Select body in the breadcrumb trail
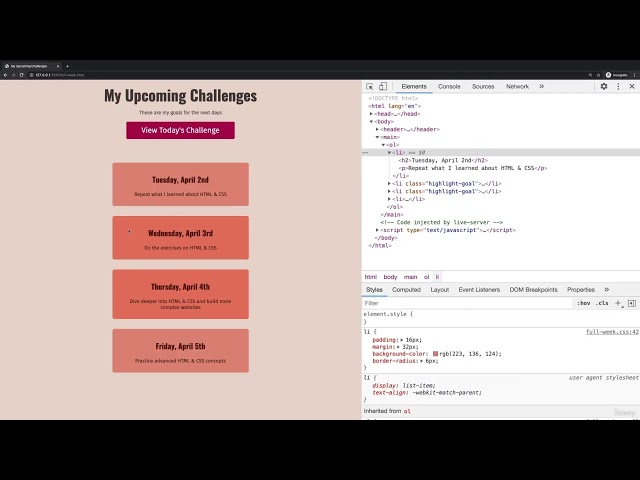The width and height of the screenshot is (640, 480). [390, 277]
